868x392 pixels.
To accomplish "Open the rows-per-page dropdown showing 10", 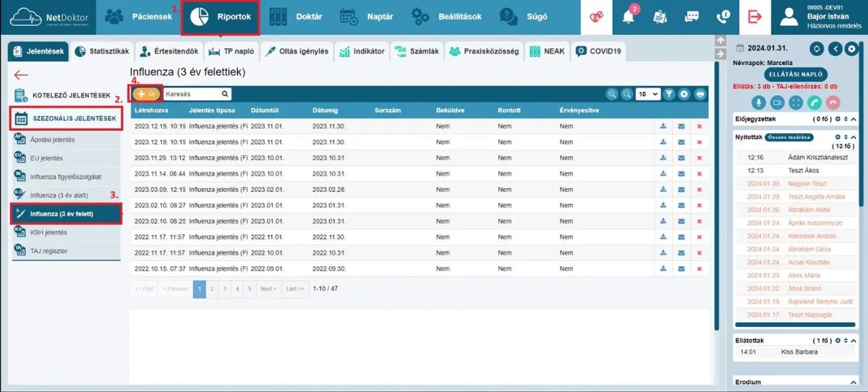I will (647, 94).
